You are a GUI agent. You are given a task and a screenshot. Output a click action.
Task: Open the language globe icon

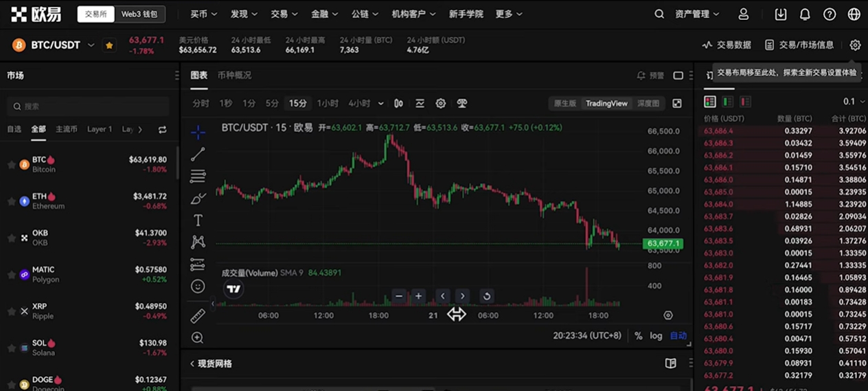pos(854,14)
